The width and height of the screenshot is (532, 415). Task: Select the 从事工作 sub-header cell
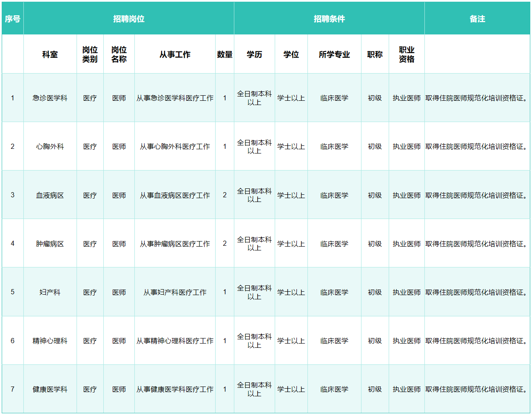point(175,54)
